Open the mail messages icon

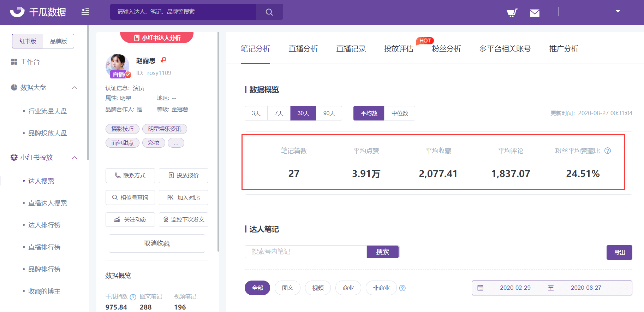click(535, 13)
